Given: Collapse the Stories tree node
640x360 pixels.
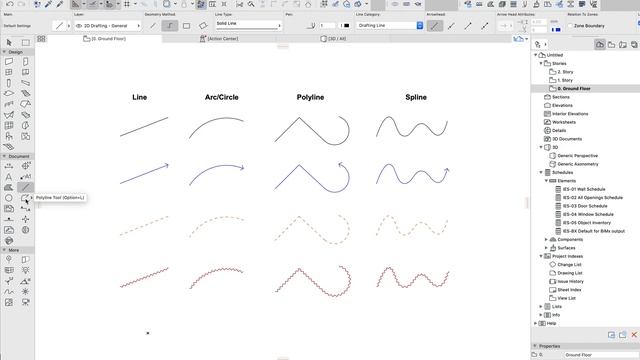Looking at the screenshot, I should (541, 63).
